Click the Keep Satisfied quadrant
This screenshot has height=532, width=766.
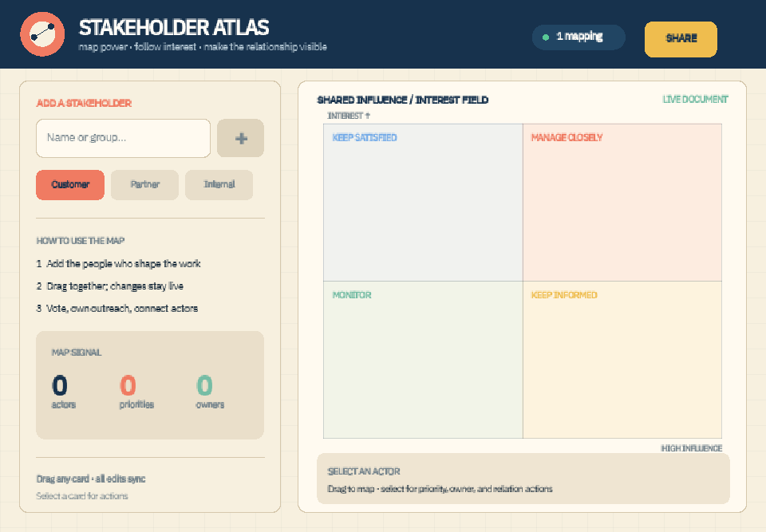[x=423, y=203]
